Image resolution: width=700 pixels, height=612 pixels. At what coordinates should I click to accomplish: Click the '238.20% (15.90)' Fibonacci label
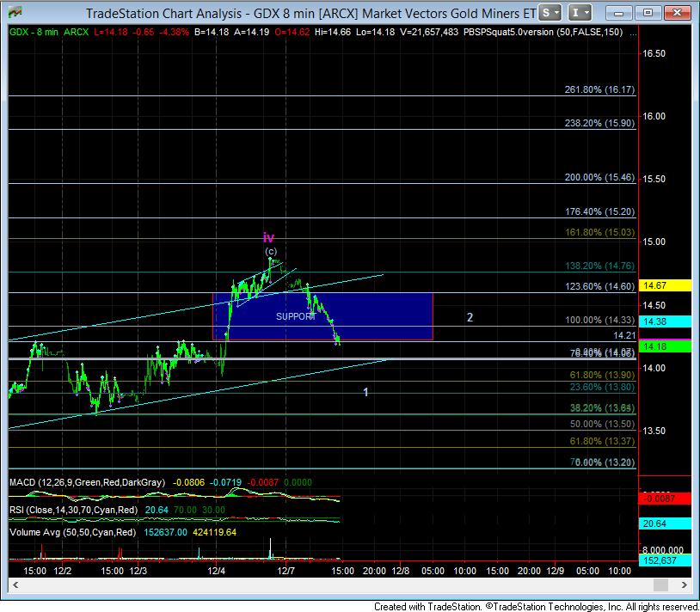tap(599, 123)
